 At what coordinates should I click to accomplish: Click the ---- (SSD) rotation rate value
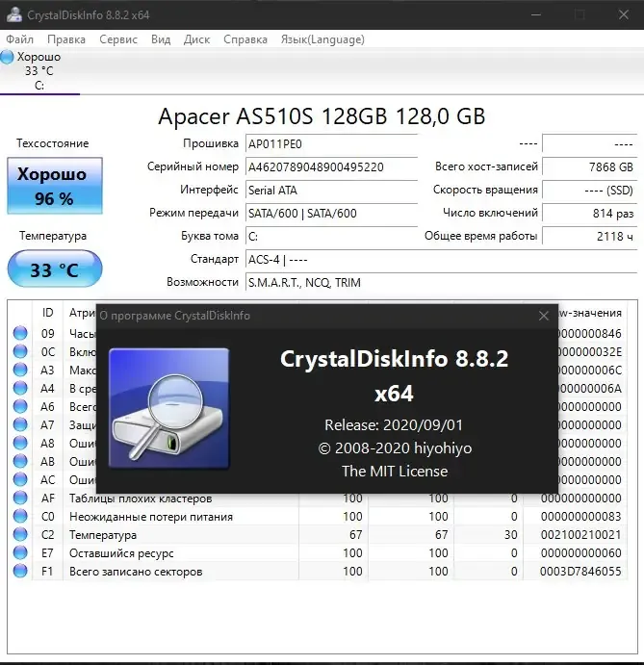click(590, 190)
